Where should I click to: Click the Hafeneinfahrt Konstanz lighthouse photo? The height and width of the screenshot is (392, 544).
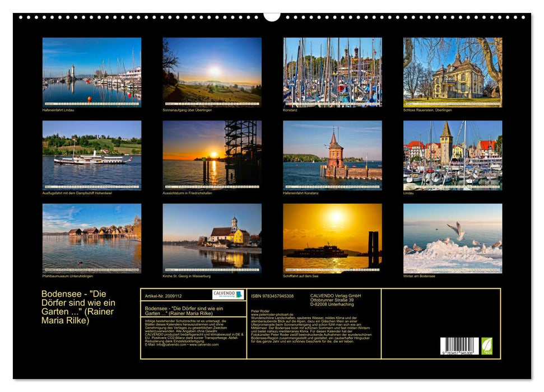(332, 155)
